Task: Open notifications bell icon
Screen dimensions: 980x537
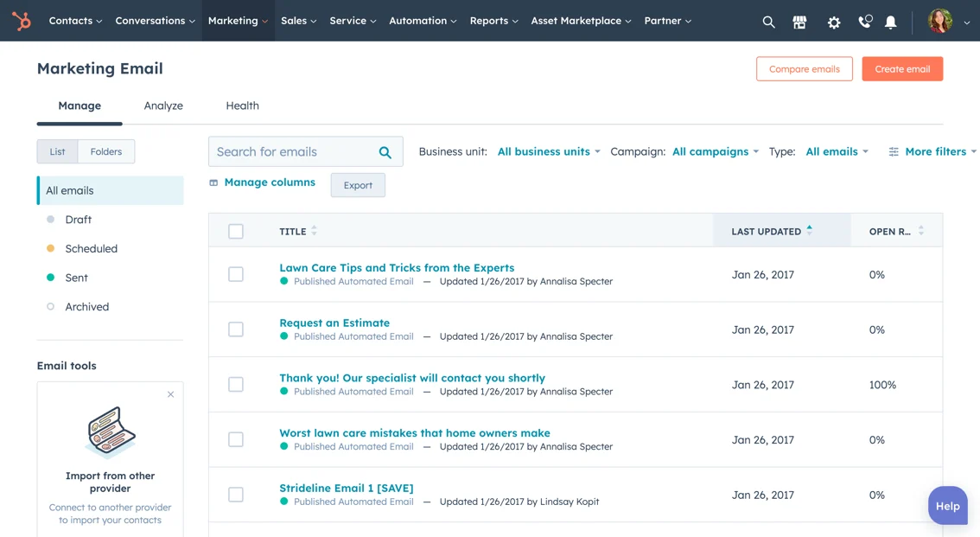Action: point(890,22)
